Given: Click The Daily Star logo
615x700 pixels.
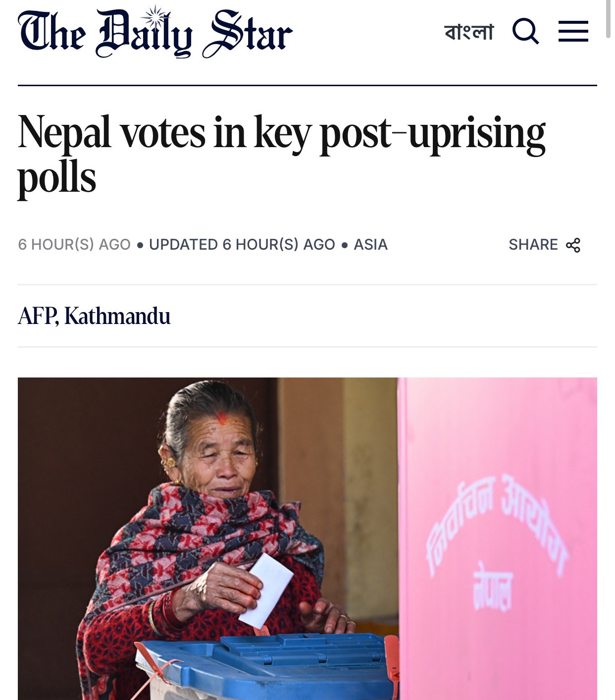Looking at the screenshot, I should [155, 33].
